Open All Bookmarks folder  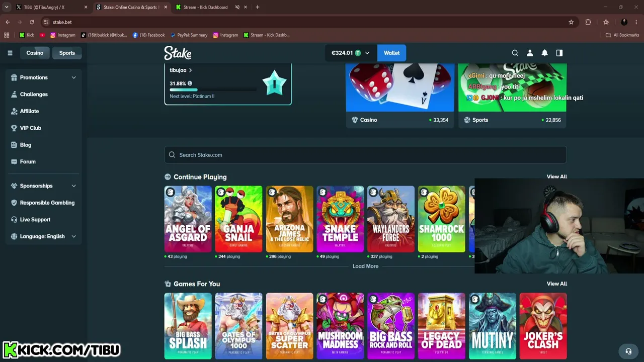pyautogui.click(x=622, y=35)
